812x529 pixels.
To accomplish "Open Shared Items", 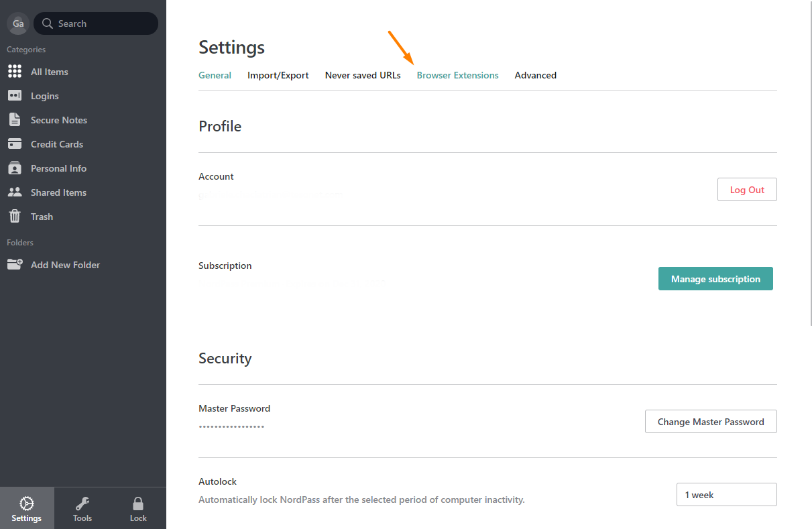I will (58, 192).
